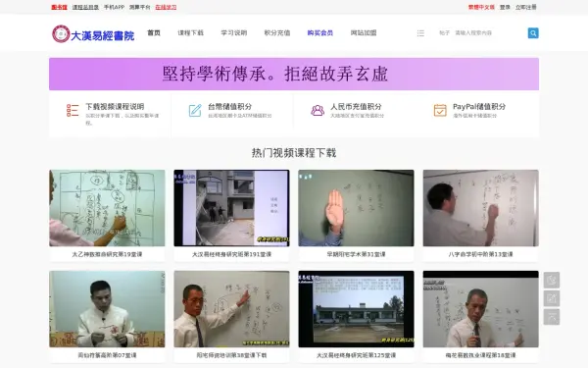Click the 手机APP top link
588x368 pixels.
[x=114, y=7]
